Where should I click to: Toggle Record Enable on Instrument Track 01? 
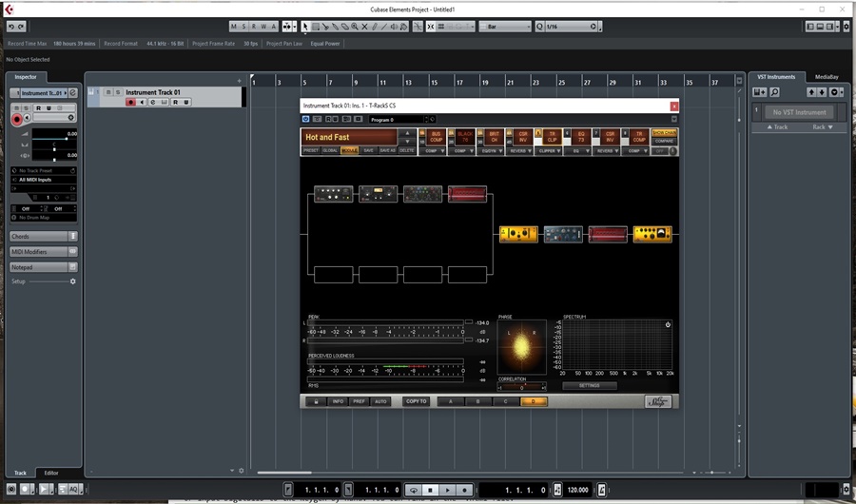click(x=130, y=102)
